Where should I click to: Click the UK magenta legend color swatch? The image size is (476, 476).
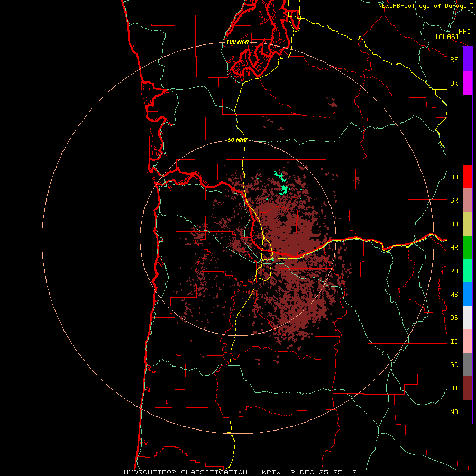point(467,83)
